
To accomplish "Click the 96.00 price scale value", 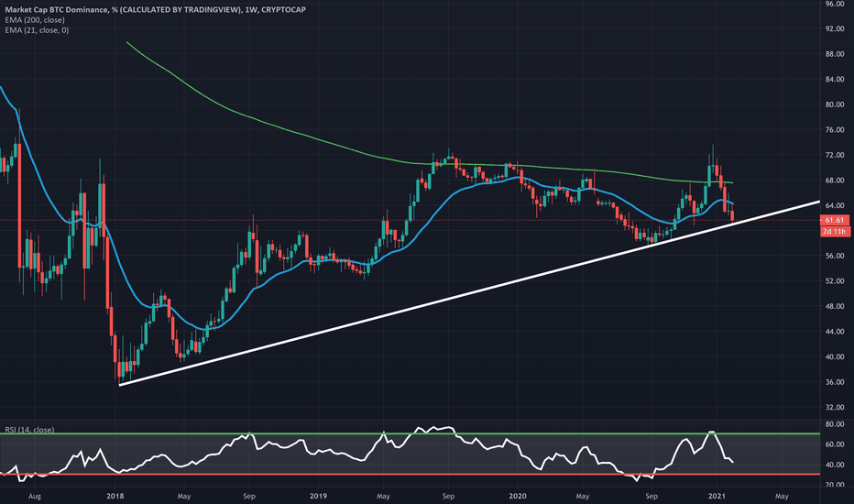I will click(x=835, y=4).
